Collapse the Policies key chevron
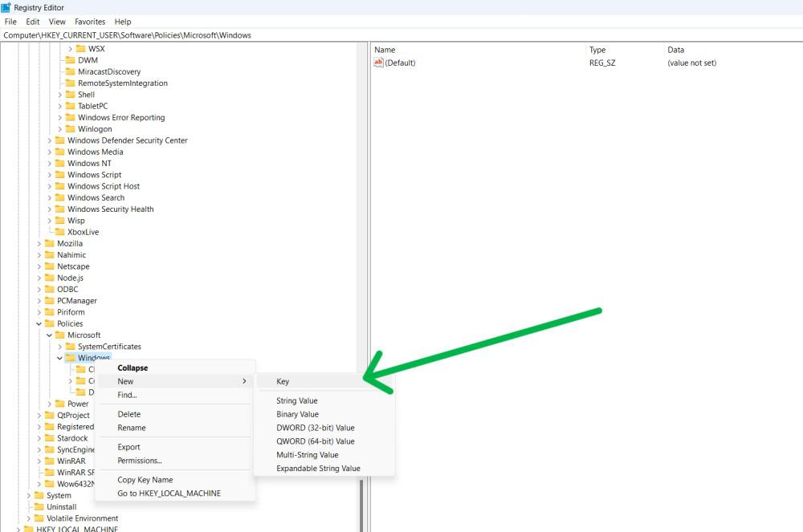The image size is (803, 532). click(x=39, y=323)
